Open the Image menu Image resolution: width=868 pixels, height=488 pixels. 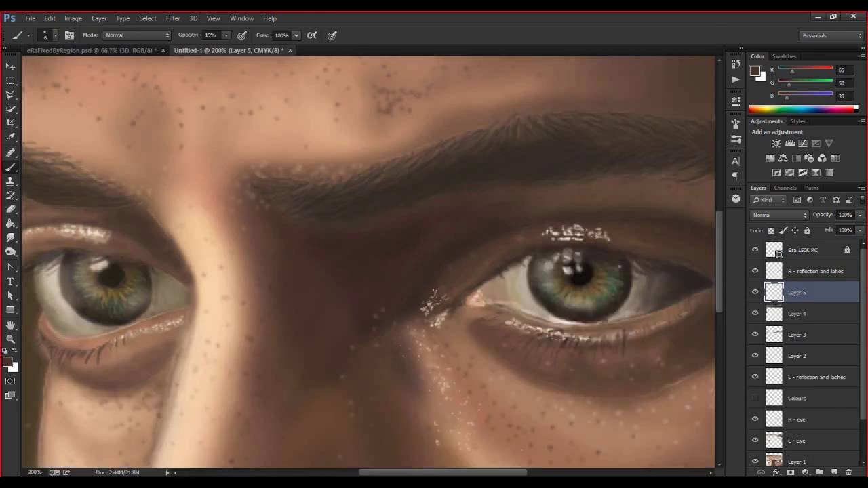(x=73, y=18)
